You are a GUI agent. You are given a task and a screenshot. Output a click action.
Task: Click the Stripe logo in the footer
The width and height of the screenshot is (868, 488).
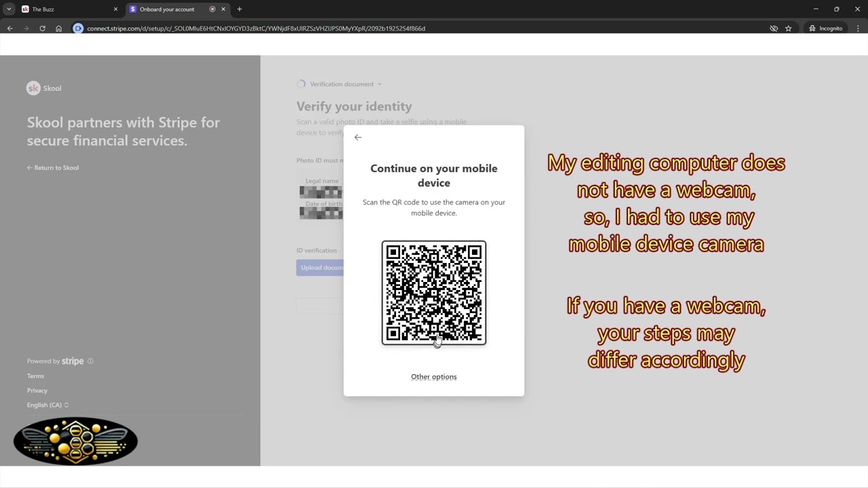(x=73, y=361)
